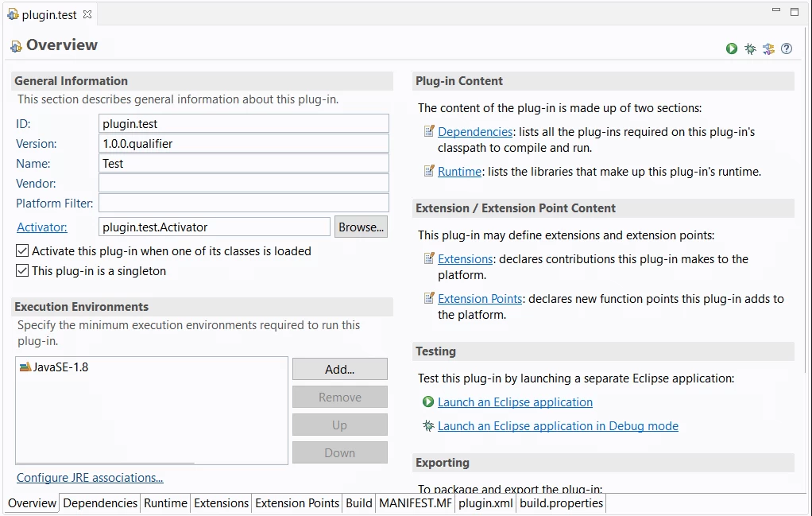Click the icon next to Extensions link
This screenshot has height=516, width=812.
point(429,258)
